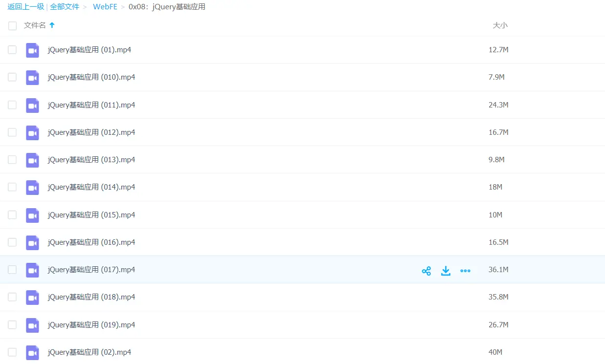Open file name jQuery基础应用 (013).mp4
The height and width of the screenshot is (364, 605).
[91, 160]
